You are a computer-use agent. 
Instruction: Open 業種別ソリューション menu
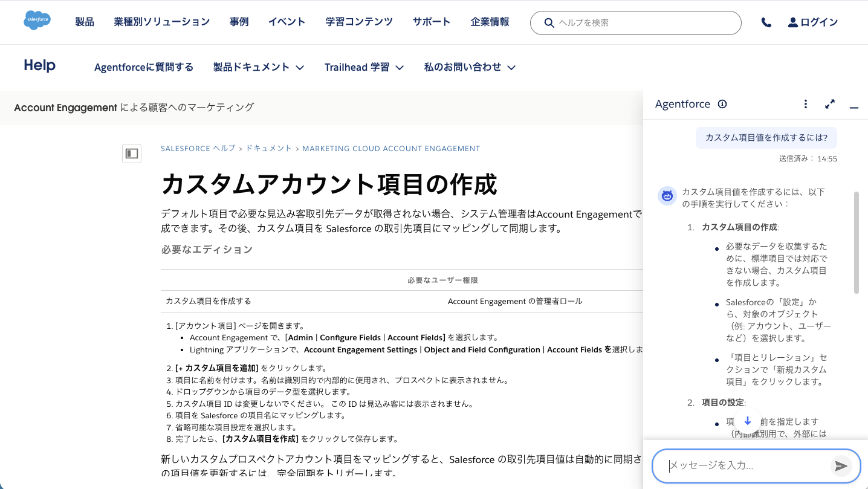162,22
